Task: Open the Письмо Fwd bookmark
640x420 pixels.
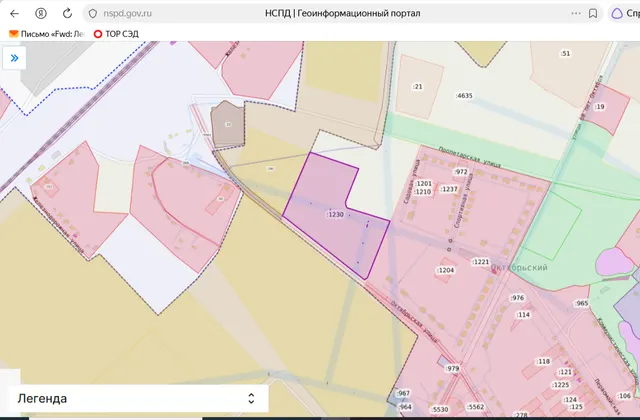Action: [47, 34]
